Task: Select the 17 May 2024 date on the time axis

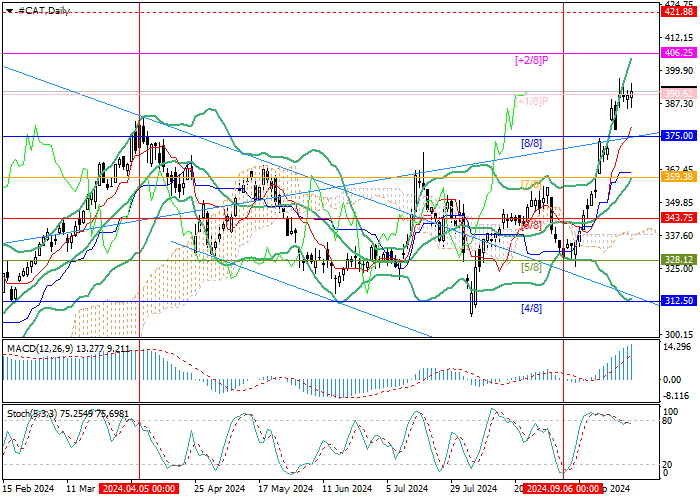Action: [x=284, y=488]
